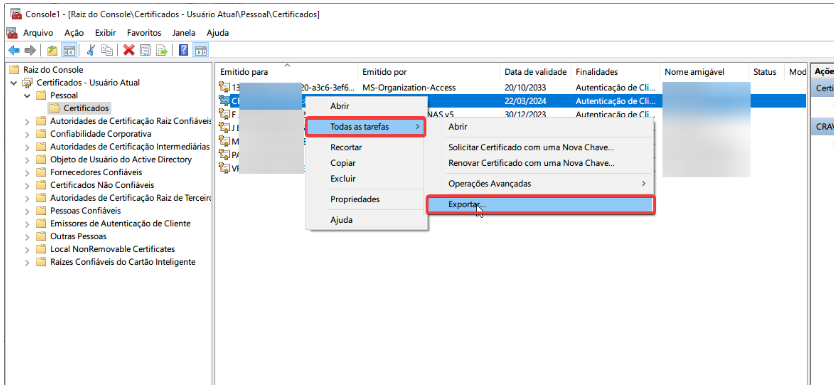Open Propriedades from the context menu
The image size is (834, 385).
pos(366,199)
